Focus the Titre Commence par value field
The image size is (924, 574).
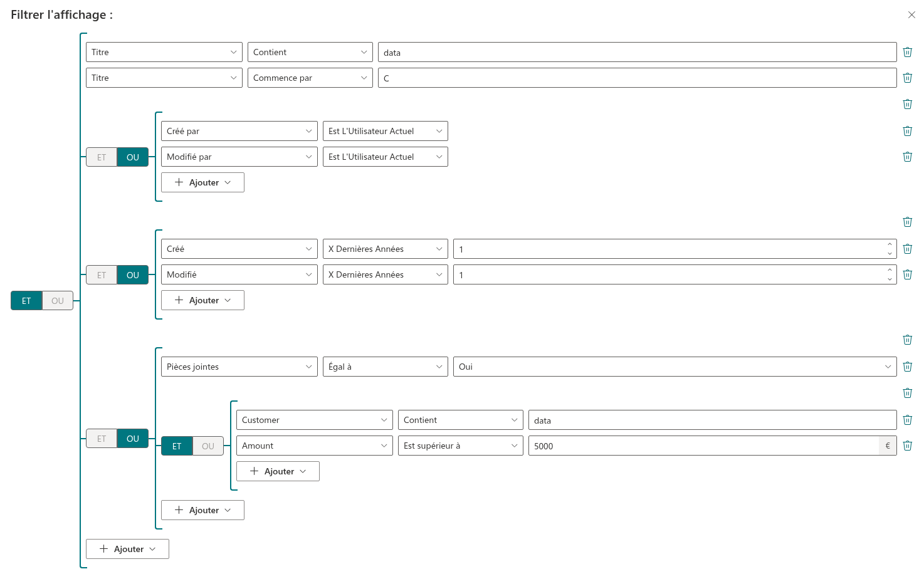click(638, 78)
